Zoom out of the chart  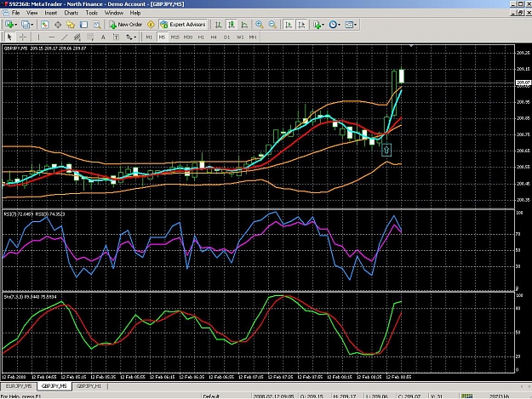pyautogui.click(x=272, y=25)
